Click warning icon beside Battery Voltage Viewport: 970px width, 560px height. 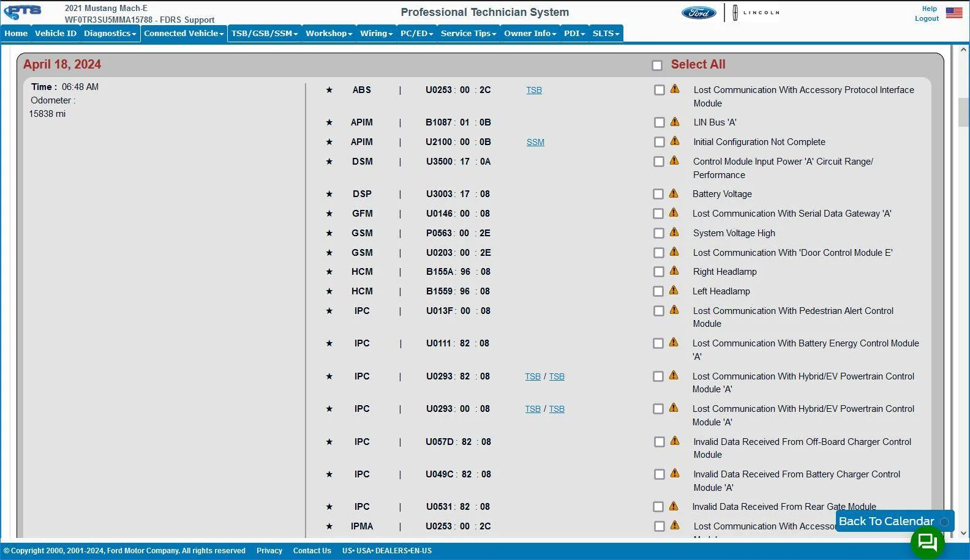tap(674, 193)
